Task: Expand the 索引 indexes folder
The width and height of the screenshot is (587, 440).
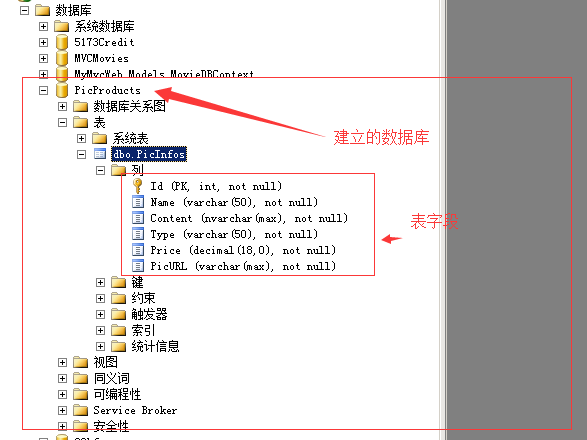Action: pos(100,330)
